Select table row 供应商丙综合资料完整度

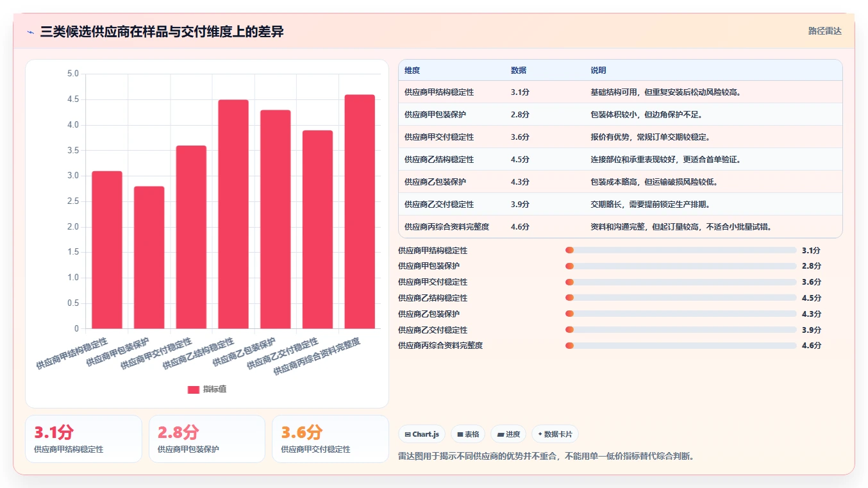click(x=620, y=226)
